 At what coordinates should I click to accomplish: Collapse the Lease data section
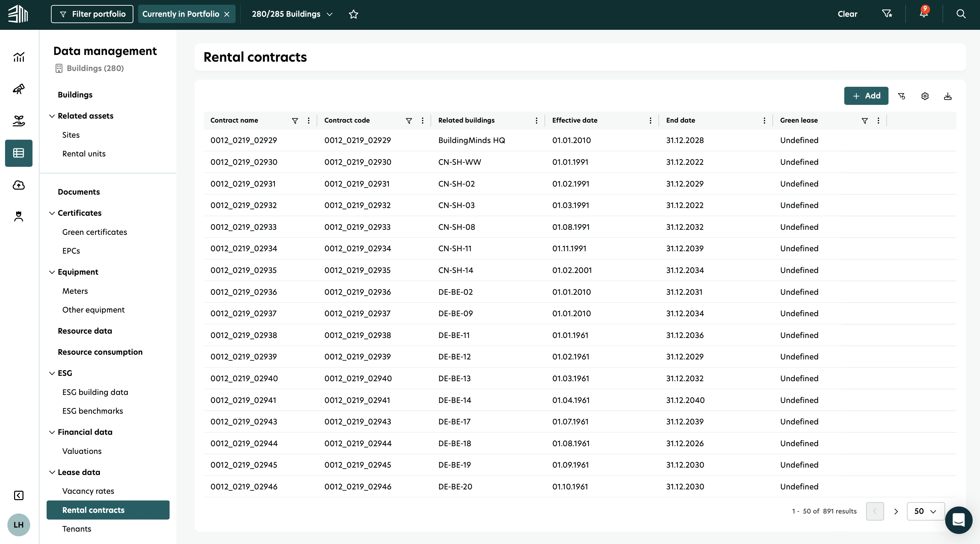(x=52, y=473)
